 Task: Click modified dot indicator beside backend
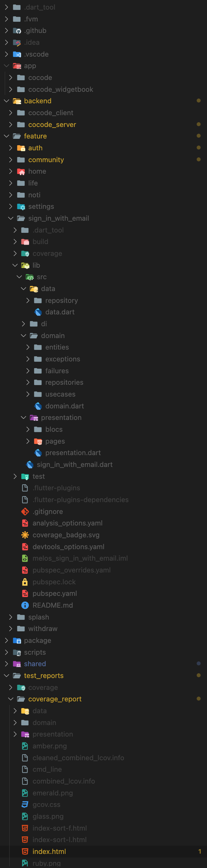tap(199, 101)
